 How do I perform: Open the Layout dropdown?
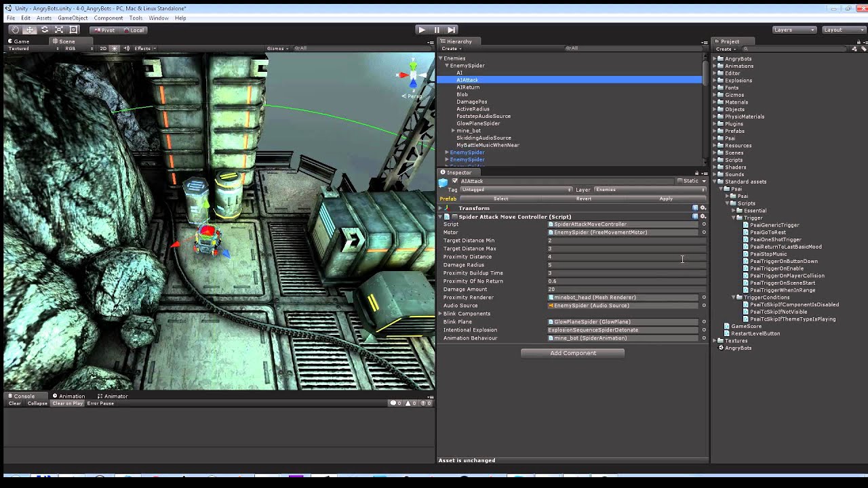point(842,30)
